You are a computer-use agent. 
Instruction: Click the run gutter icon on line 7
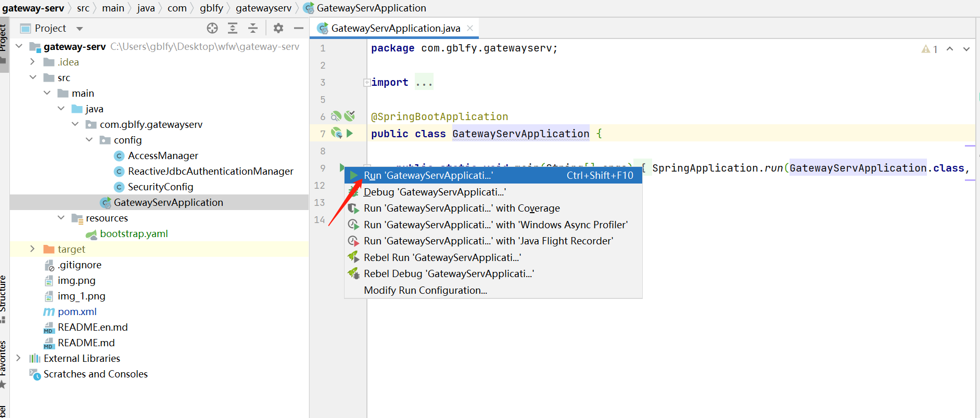(x=350, y=134)
